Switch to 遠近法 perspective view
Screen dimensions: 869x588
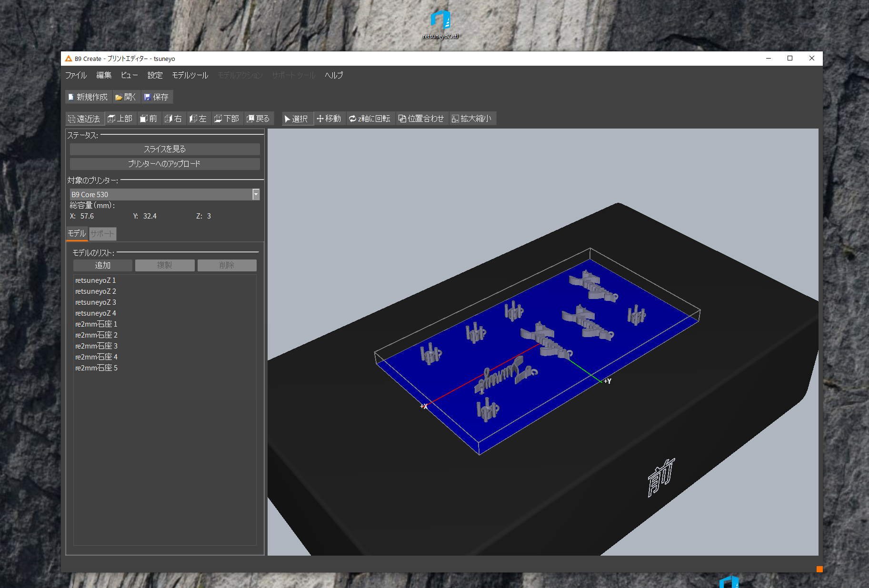point(85,119)
